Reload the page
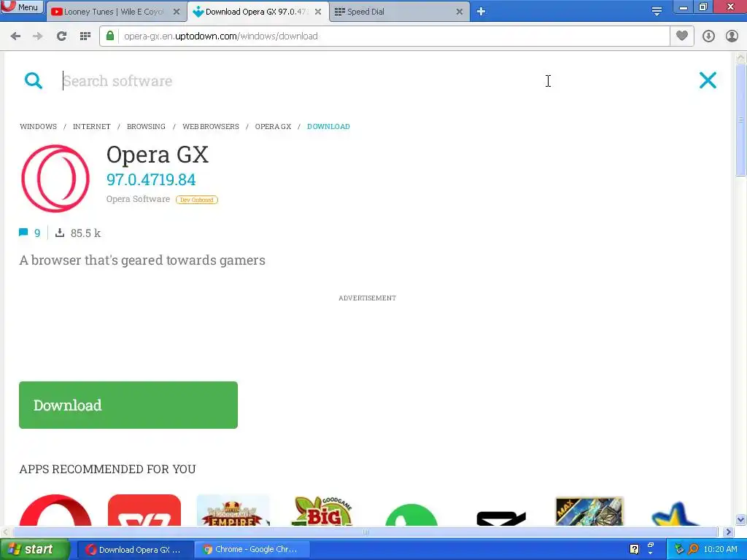This screenshot has height=560, width=747. click(61, 36)
